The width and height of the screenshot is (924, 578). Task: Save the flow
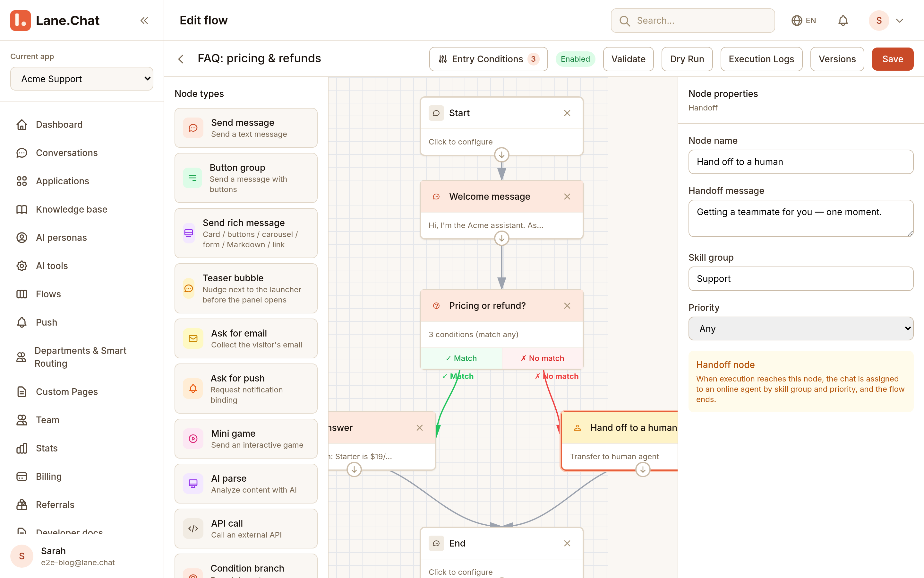[893, 59]
